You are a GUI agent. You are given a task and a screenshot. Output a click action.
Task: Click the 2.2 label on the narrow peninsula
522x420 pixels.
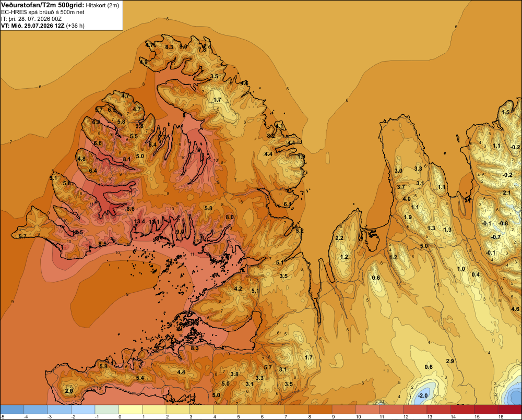click(x=339, y=238)
